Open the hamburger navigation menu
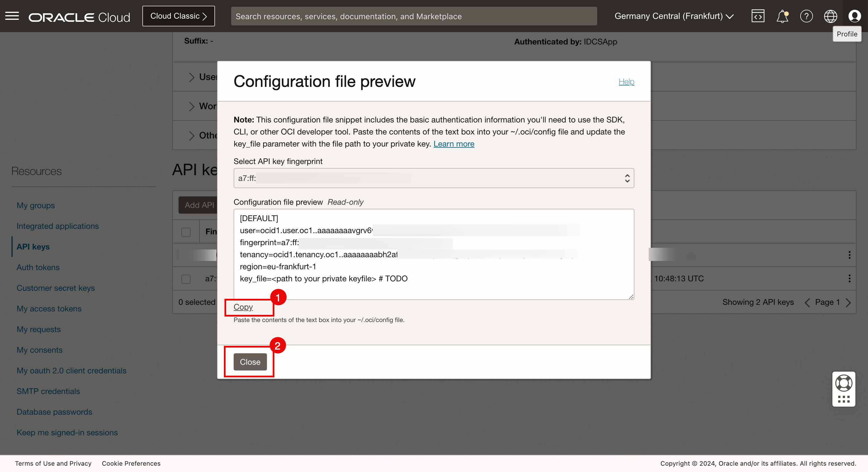The image size is (868, 472). tap(12, 16)
